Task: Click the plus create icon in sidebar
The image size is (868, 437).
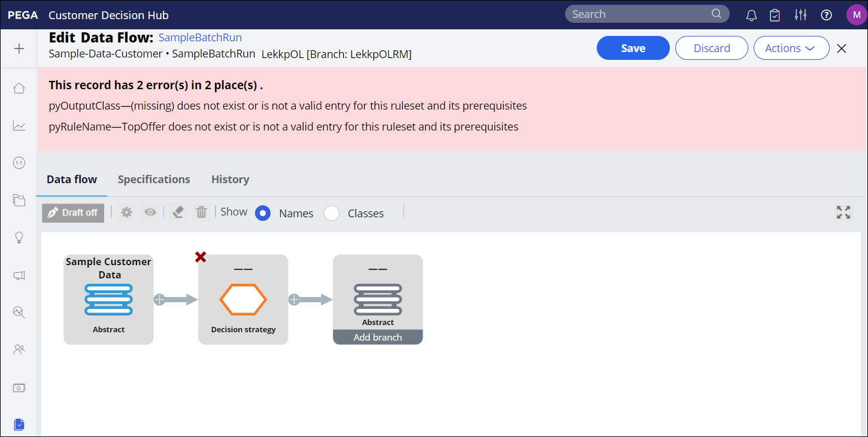Action: coord(19,48)
